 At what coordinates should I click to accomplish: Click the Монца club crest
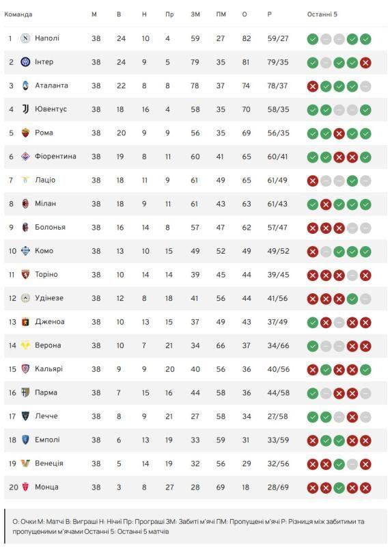pos(25,487)
